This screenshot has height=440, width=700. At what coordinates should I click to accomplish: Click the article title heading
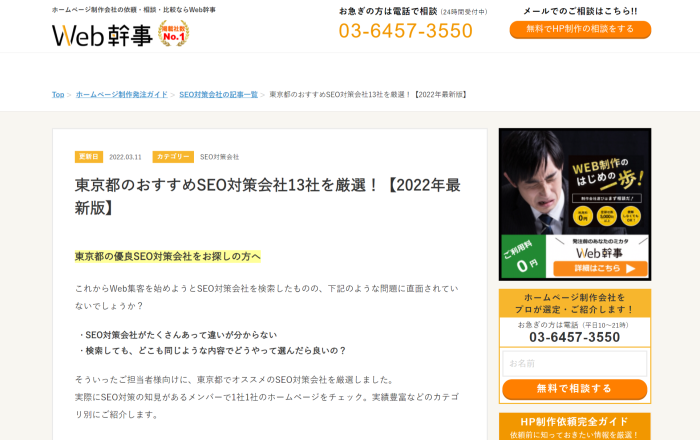[267, 196]
